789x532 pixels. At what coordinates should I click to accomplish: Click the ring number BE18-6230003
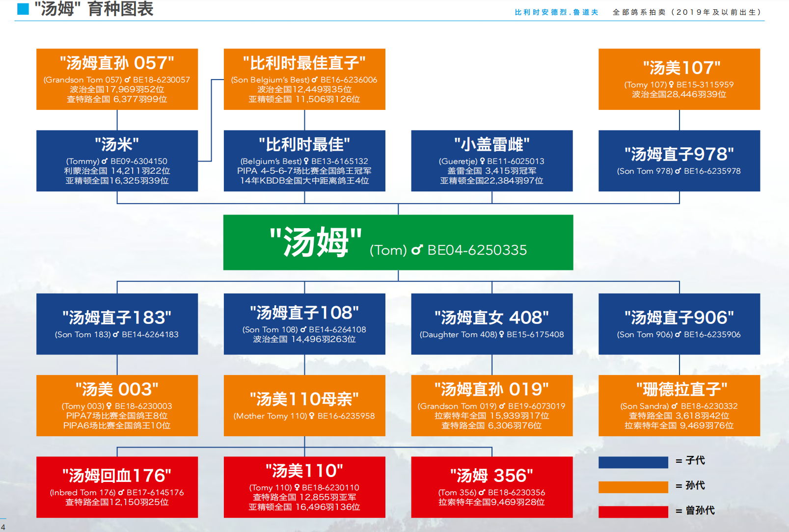tap(143, 406)
